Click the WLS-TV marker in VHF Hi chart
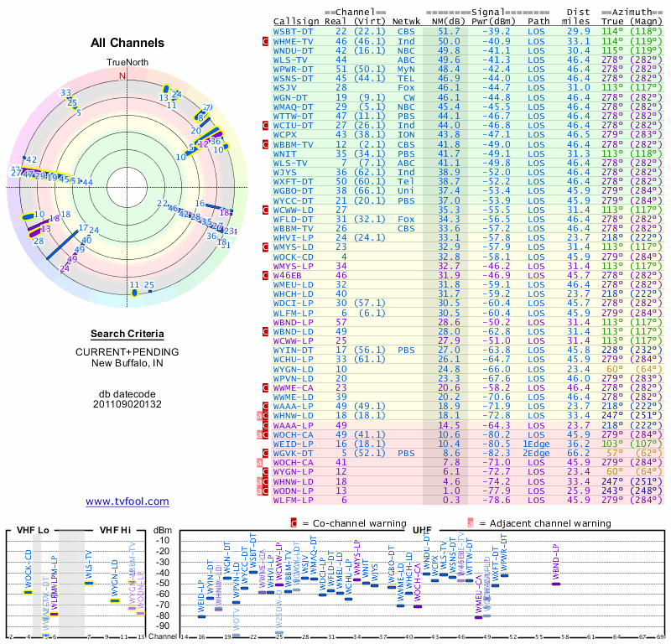This screenshot has width=671, height=644. 89,583
